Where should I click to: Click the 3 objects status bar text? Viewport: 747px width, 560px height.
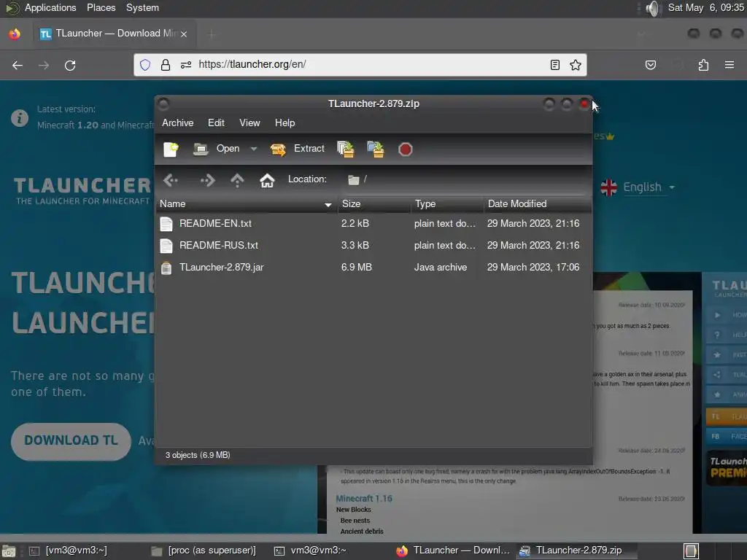click(198, 455)
